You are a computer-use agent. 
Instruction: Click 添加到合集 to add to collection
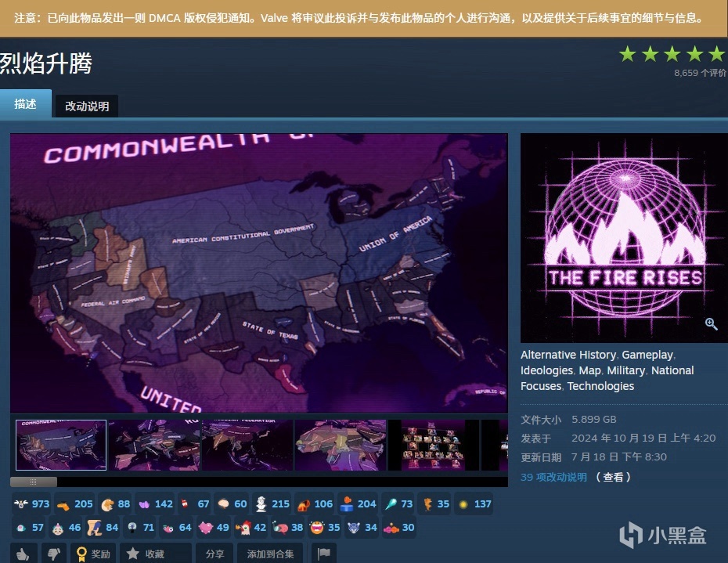[x=270, y=554]
